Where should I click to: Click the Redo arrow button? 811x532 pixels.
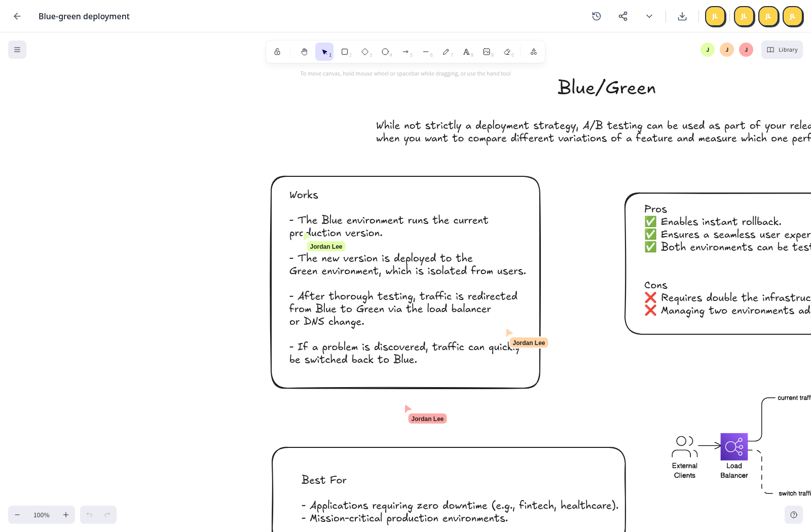point(107,515)
